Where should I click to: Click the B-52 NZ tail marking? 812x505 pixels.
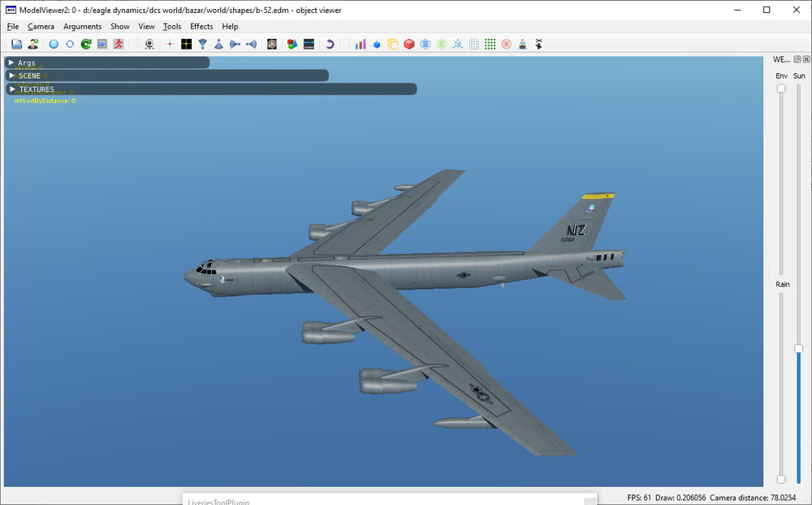[576, 230]
